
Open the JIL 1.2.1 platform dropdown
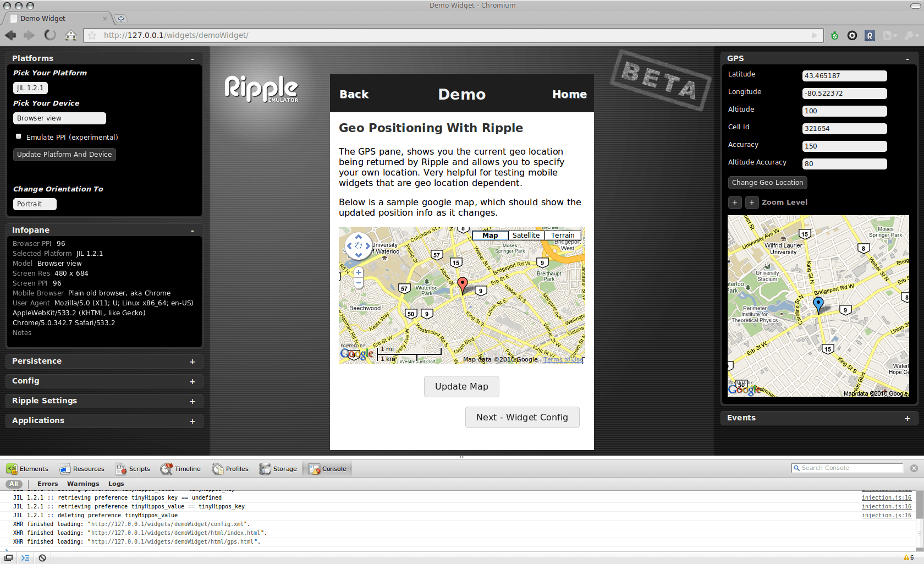(31, 88)
